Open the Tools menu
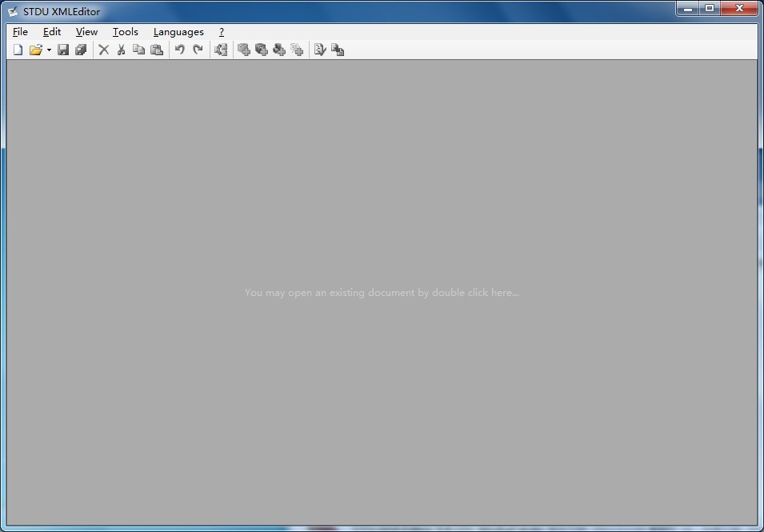 (125, 32)
